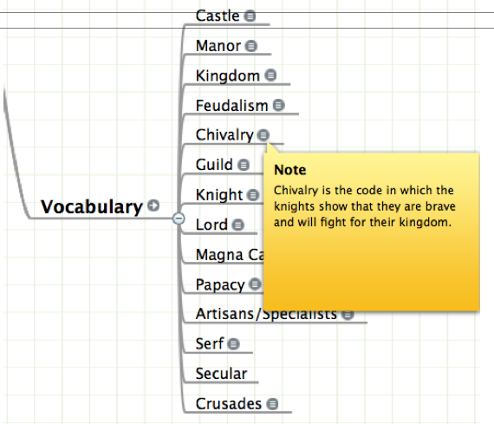
Task: Click the Chivalry note icon
Action: (x=263, y=135)
